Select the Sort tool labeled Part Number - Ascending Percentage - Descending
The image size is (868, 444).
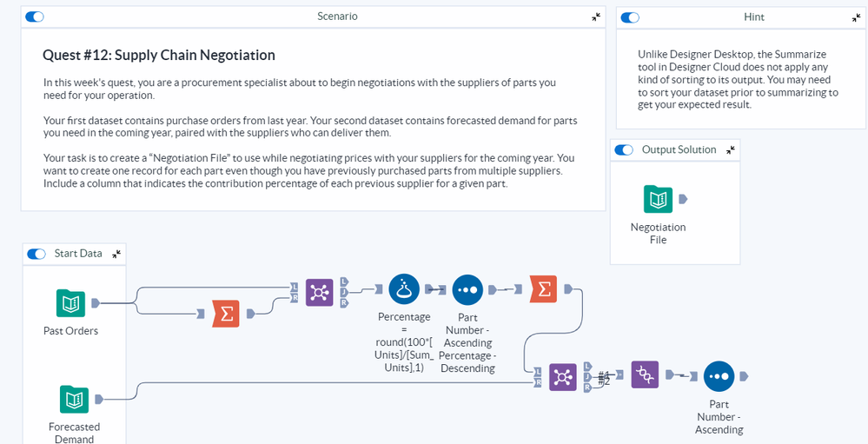pos(467,289)
